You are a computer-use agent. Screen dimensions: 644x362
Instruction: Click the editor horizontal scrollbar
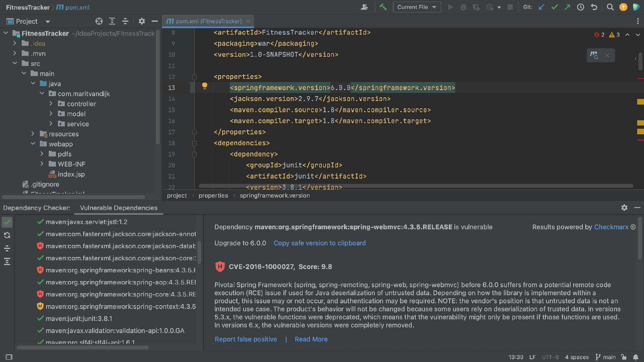pyautogui.click(x=416, y=186)
